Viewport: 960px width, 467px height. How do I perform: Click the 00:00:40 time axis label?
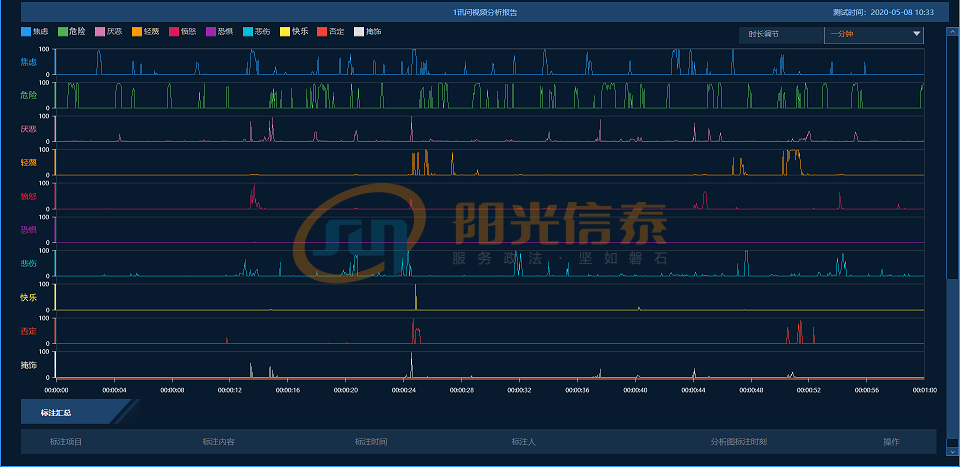(x=635, y=389)
